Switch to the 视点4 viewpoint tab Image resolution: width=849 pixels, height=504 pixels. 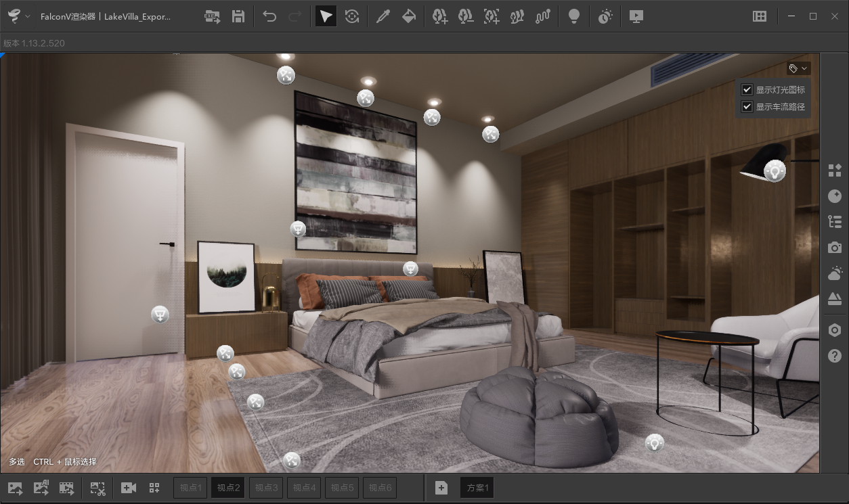coord(305,488)
